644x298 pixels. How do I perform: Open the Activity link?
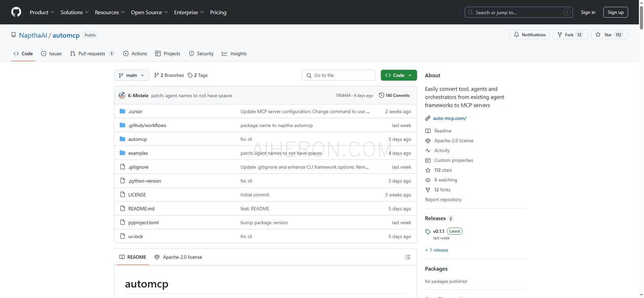click(x=442, y=150)
